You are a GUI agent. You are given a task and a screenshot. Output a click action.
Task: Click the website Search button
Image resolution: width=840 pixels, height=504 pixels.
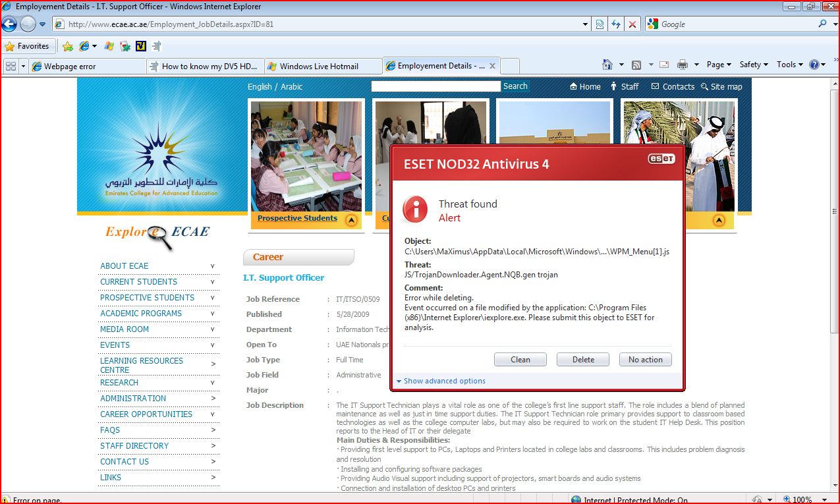(515, 86)
